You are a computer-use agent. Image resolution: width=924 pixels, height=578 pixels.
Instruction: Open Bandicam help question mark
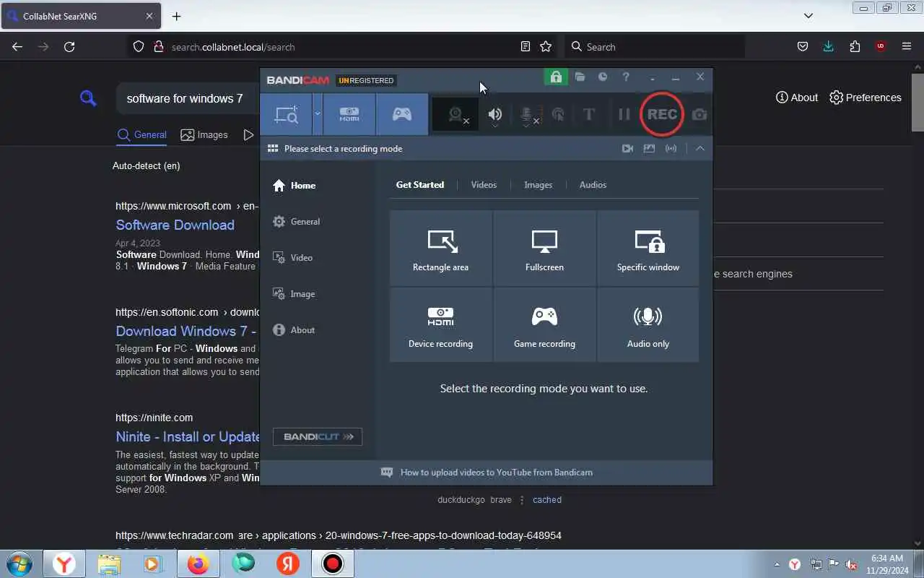coord(626,77)
